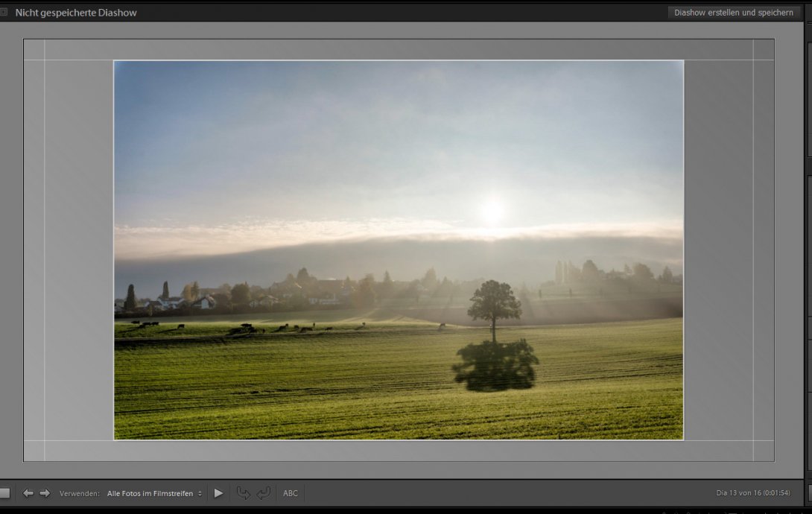Click the play triangle button
This screenshot has width=812, height=514.
[218, 492]
